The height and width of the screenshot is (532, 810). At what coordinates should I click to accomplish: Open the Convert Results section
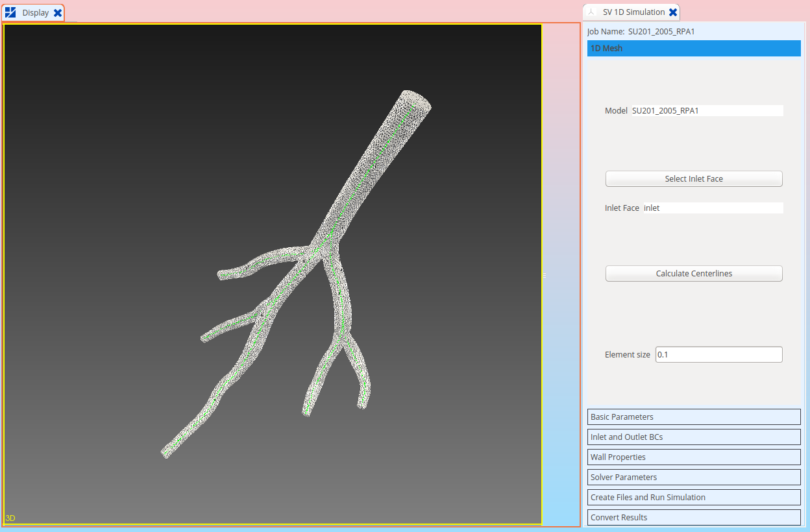693,517
